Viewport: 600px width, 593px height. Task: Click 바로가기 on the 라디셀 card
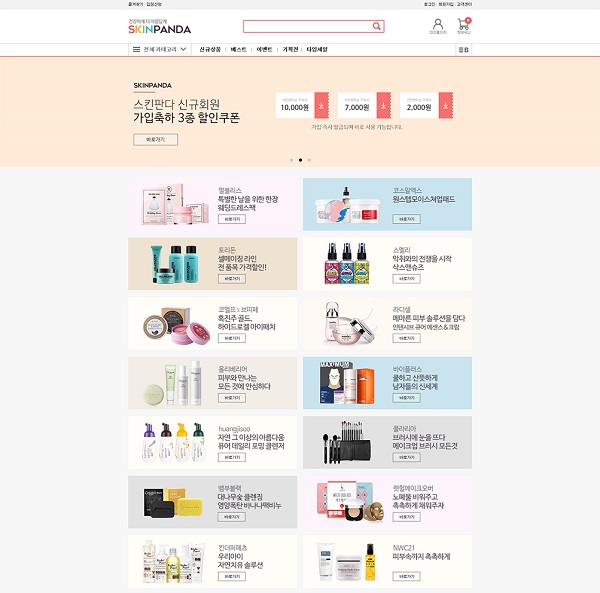point(406,338)
